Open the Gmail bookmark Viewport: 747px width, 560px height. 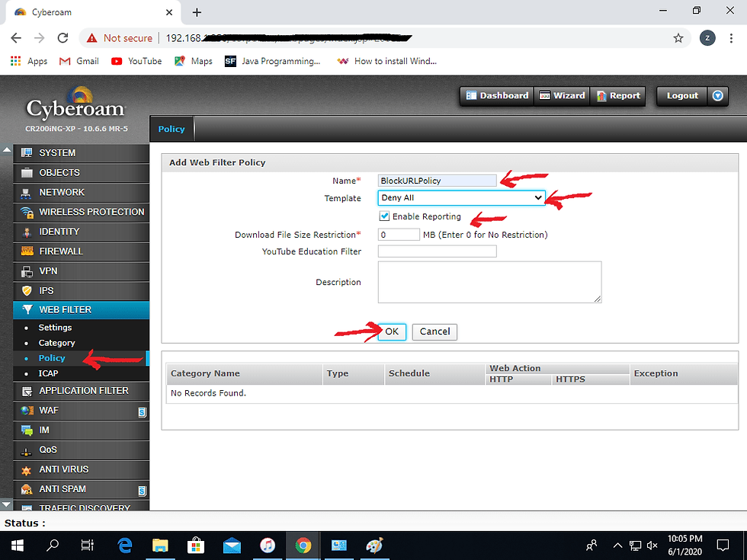click(79, 61)
